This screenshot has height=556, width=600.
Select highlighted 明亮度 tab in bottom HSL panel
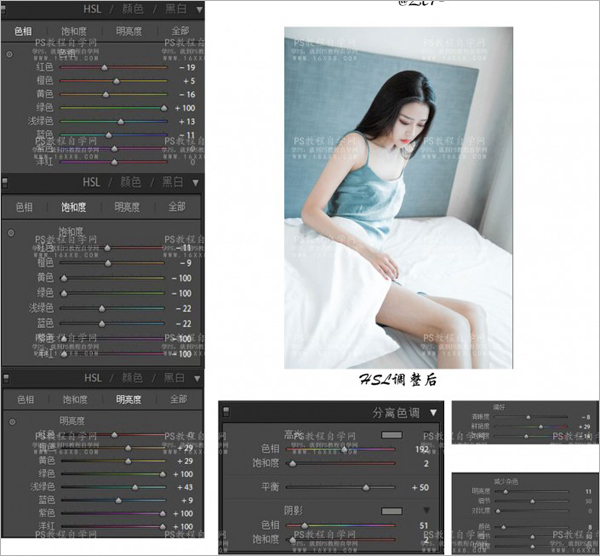click(129, 399)
